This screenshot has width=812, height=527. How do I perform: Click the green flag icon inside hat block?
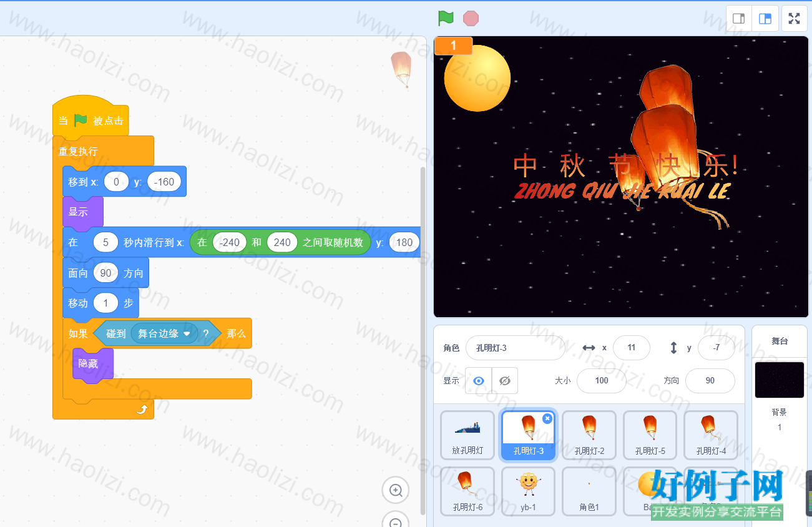[81, 120]
